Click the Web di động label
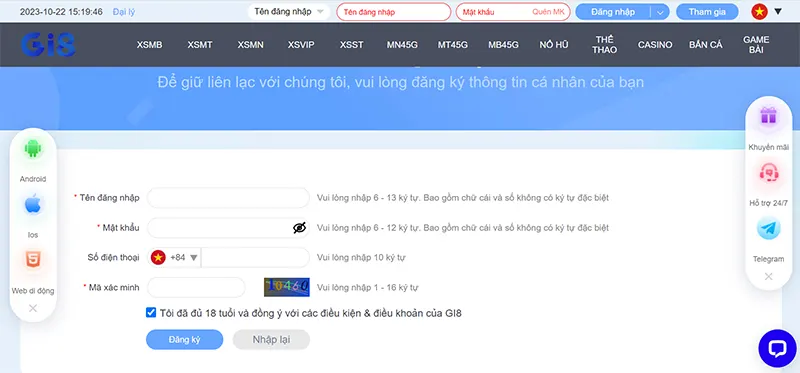The height and width of the screenshot is (373, 800). click(x=33, y=291)
